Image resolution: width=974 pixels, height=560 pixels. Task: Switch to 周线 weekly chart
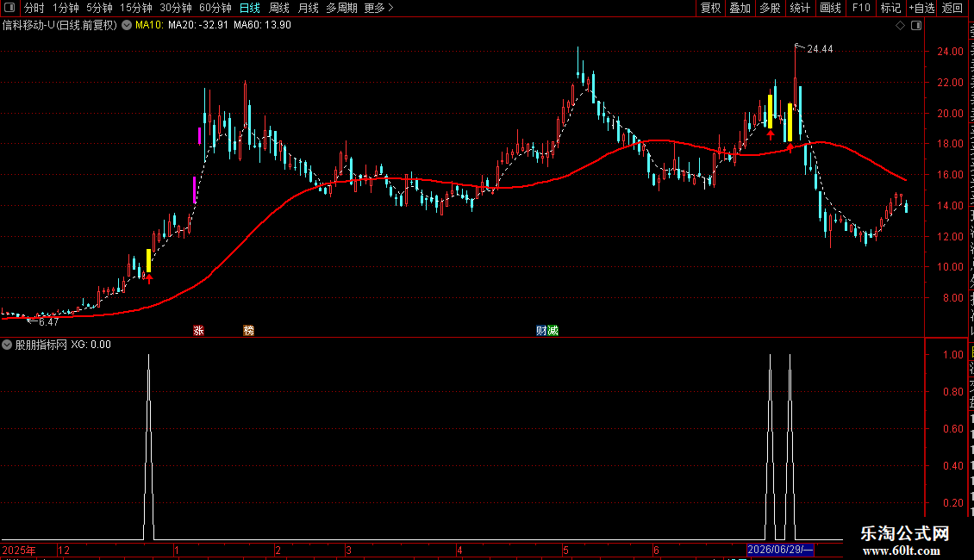(279, 8)
